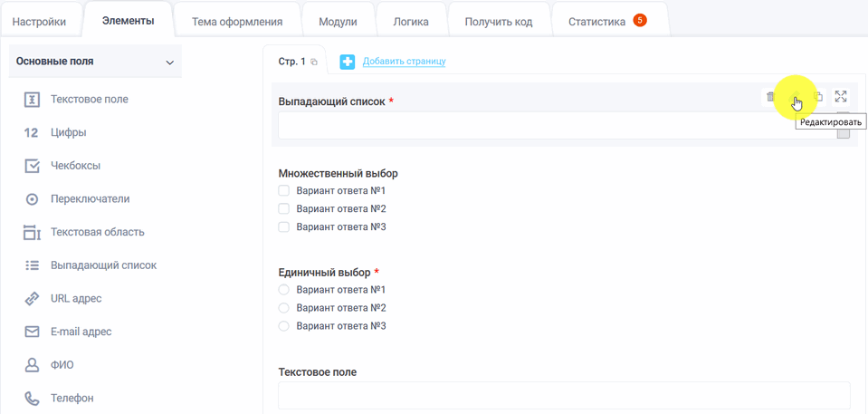Open the Логика tab
868x414 pixels.
click(411, 22)
